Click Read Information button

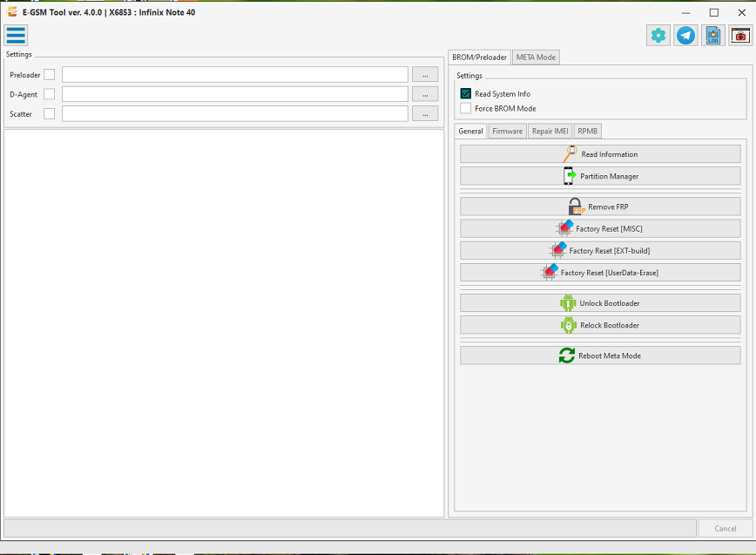tap(600, 154)
